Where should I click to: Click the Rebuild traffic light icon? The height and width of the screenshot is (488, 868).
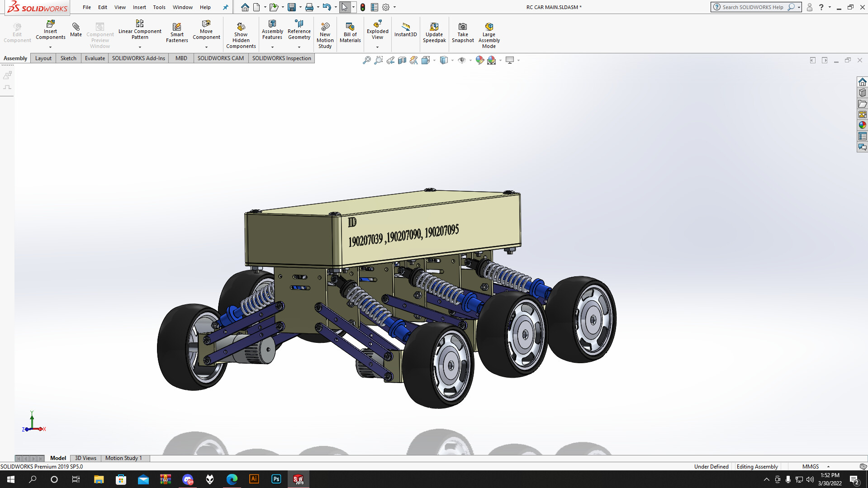tap(363, 7)
